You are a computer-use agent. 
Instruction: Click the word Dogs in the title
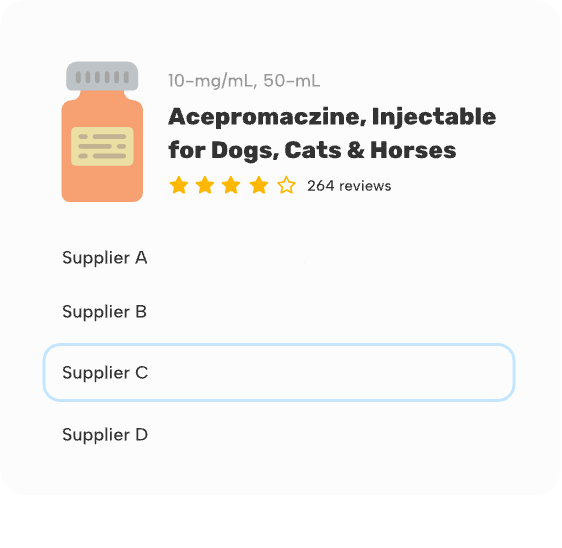point(245,151)
